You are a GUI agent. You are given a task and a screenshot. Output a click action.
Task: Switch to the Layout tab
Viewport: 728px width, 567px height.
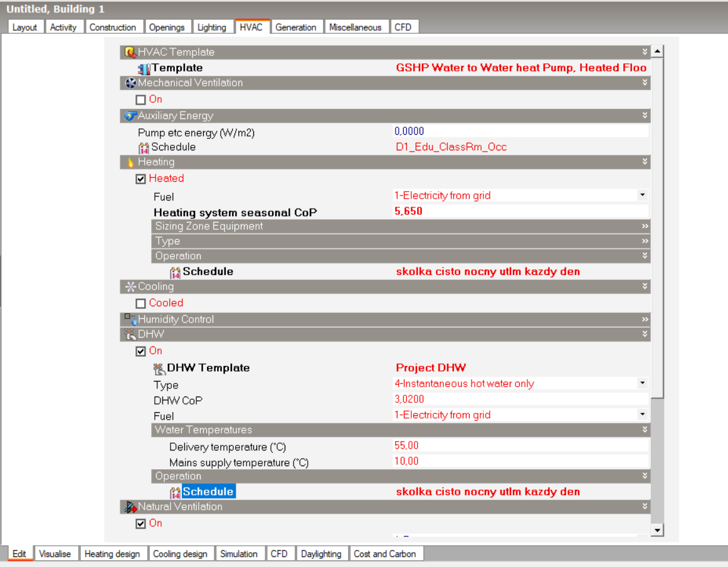pyautogui.click(x=25, y=27)
